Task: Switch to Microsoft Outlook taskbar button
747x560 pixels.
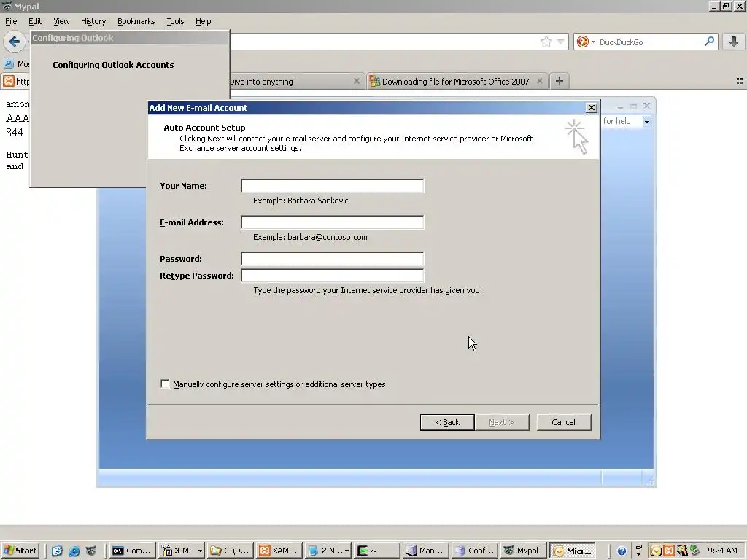Action: pos(572,551)
